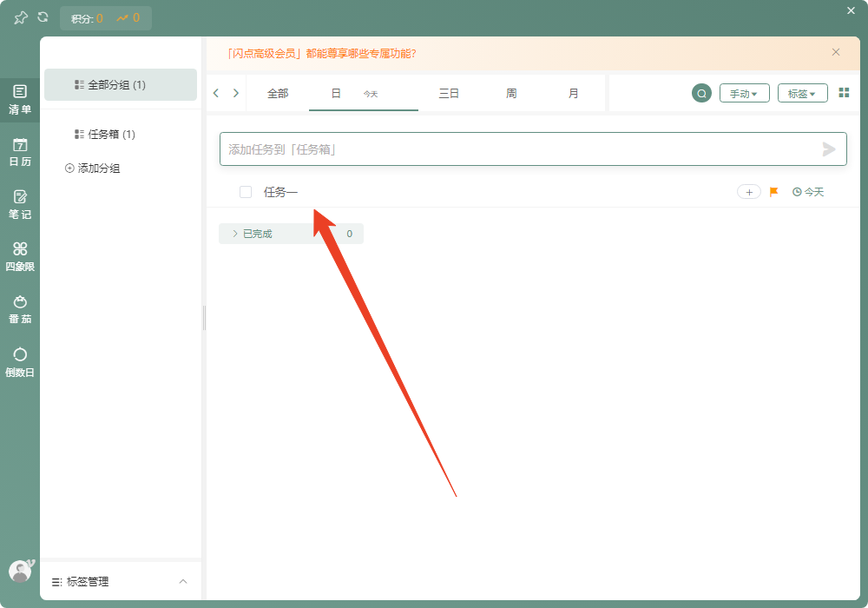
Task: Click the 添加分组 add group option
Action: pyautogui.click(x=94, y=168)
